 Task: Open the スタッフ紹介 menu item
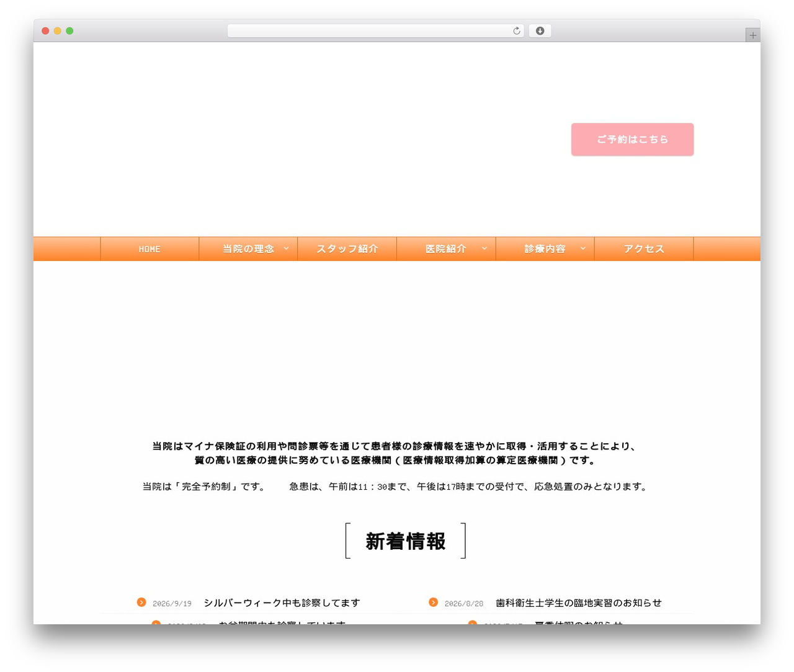(x=347, y=249)
